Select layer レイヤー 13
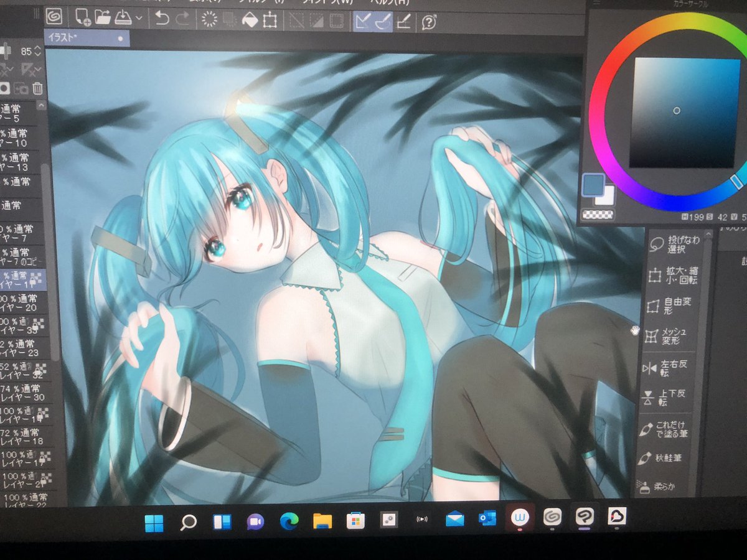The height and width of the screenshot is (560, 747). [19, 162]
